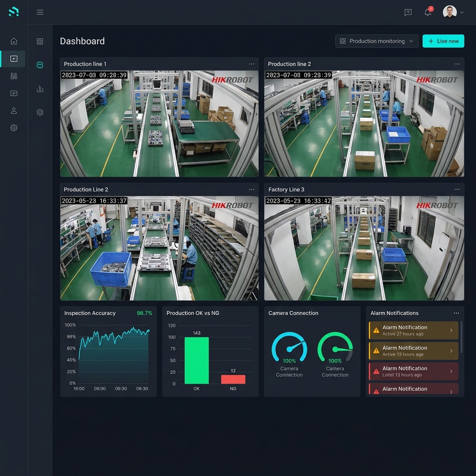Screen dimensions: 476x476
Task: Click the 98.7% inspection accuracy value
Action: [144, 313]
